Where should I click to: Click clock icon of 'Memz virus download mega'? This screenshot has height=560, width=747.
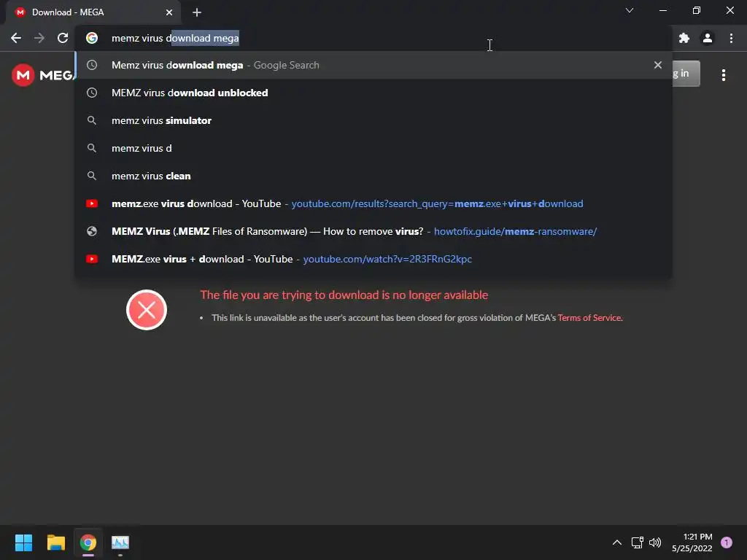tap(92, 65)
